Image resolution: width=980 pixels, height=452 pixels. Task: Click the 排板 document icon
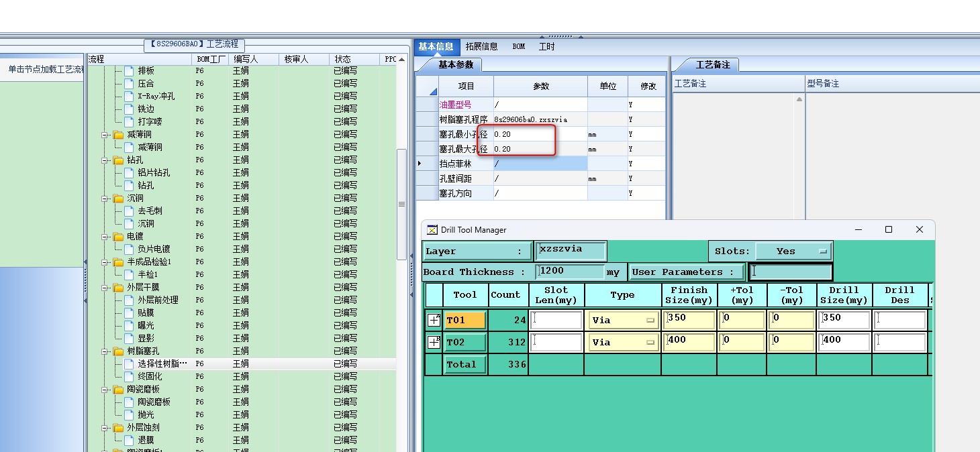pos(129,70)
